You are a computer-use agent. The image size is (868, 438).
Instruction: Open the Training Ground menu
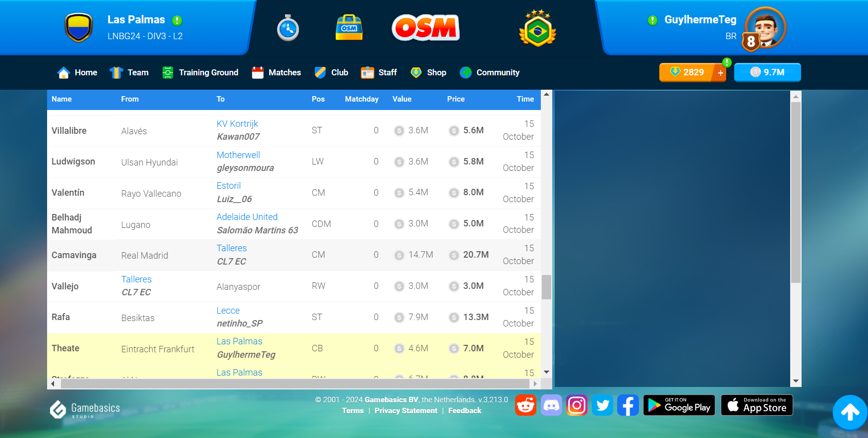point(200,72)
